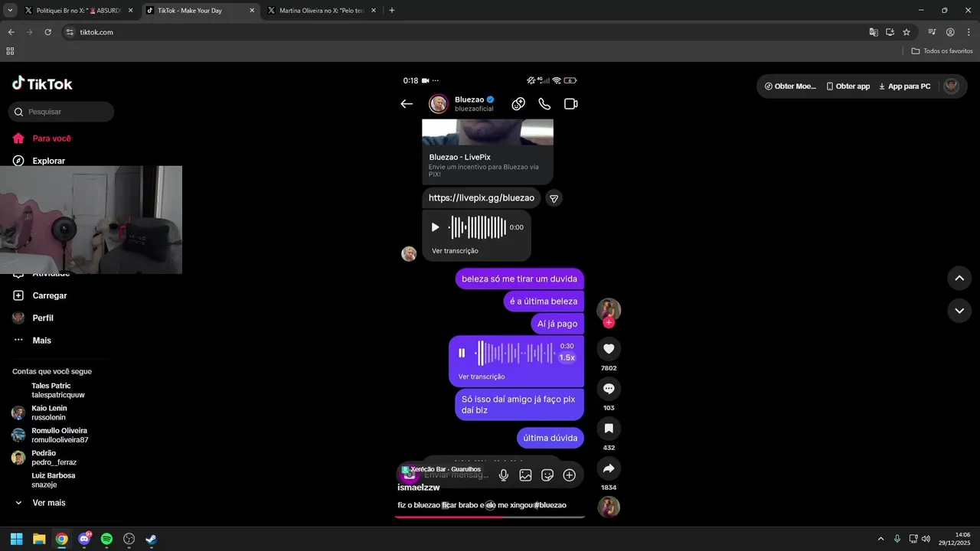Open Chrome profile icon
Image resolution: width=980 pixels, height=551 pixels.
point(950,32)
